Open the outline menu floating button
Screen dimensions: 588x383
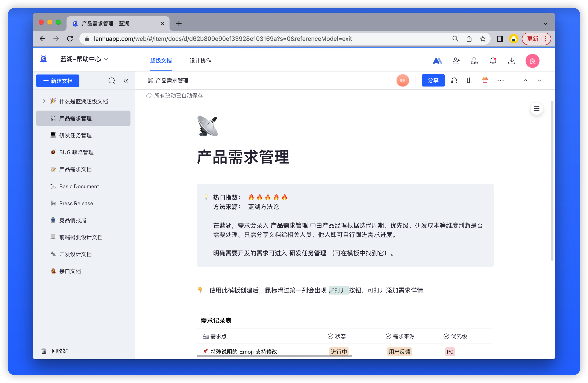point(537,108)
